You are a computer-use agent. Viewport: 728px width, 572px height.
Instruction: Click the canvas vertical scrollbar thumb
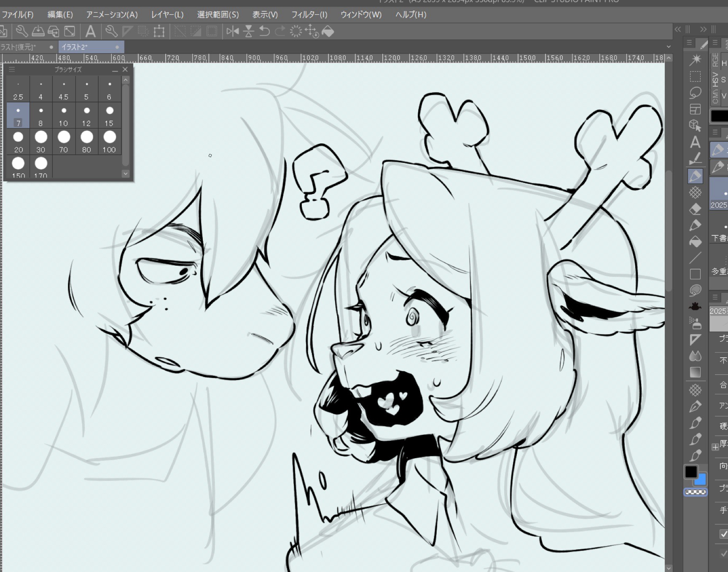pyautogui.click(x=669, y=231)
